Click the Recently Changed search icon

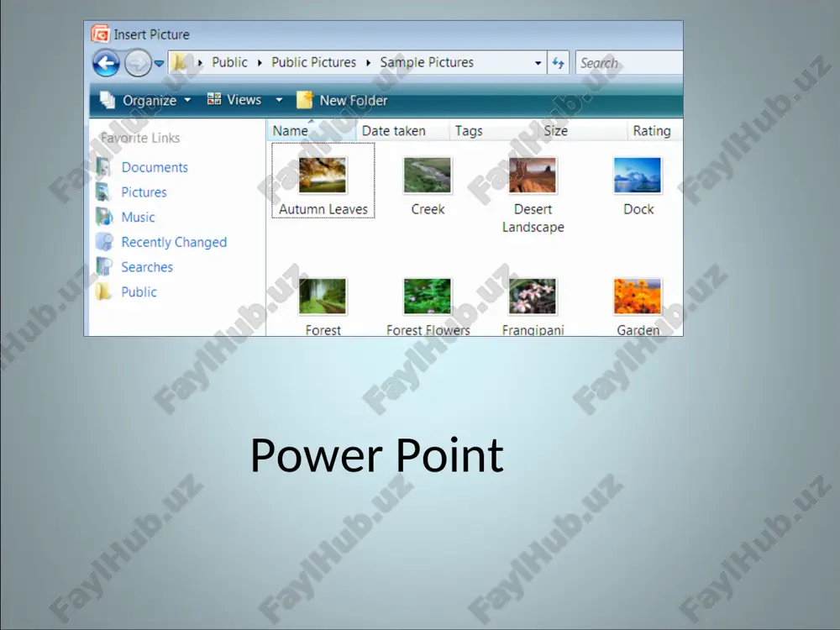104,242
